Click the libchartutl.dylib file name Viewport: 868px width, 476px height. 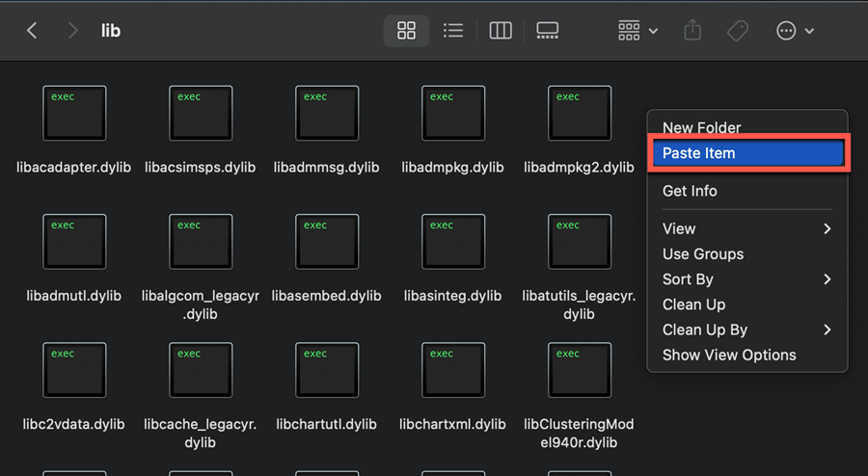pos(327,424)
